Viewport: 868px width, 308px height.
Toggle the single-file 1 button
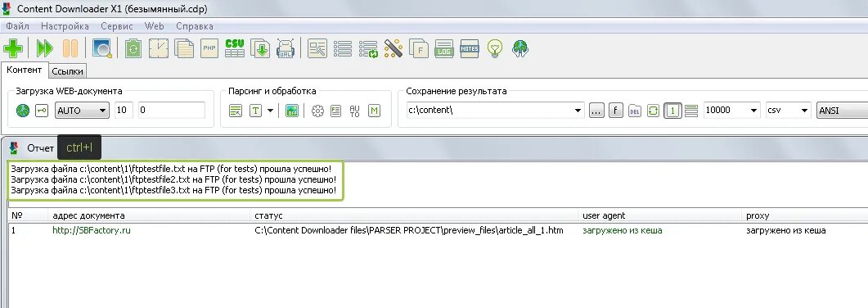672,111
